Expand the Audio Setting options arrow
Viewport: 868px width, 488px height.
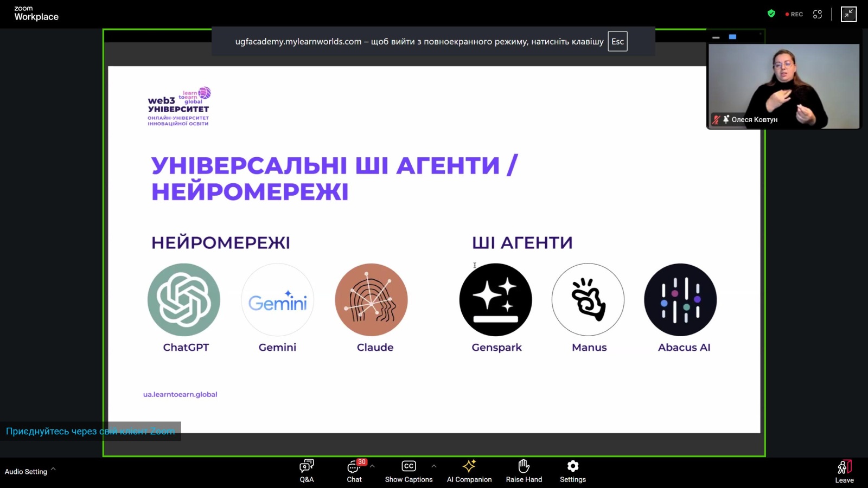tap(53, 470)
